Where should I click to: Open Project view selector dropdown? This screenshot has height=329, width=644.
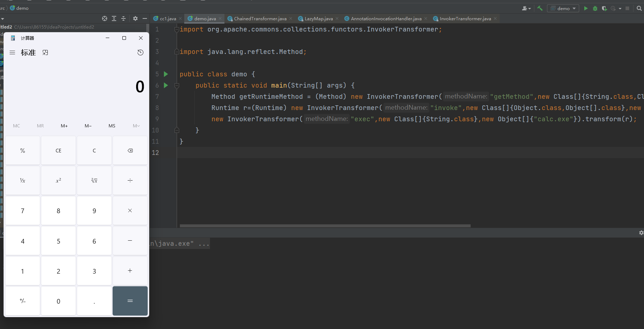3,18
